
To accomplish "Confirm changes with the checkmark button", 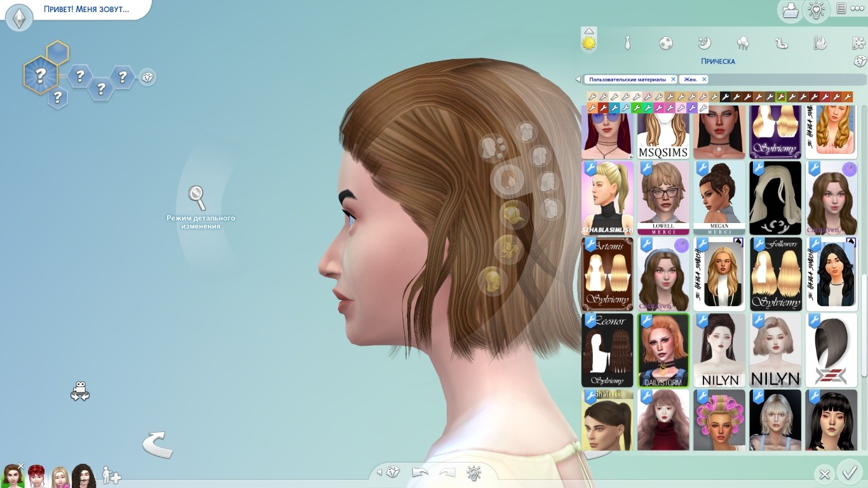I will coord(849,473).
